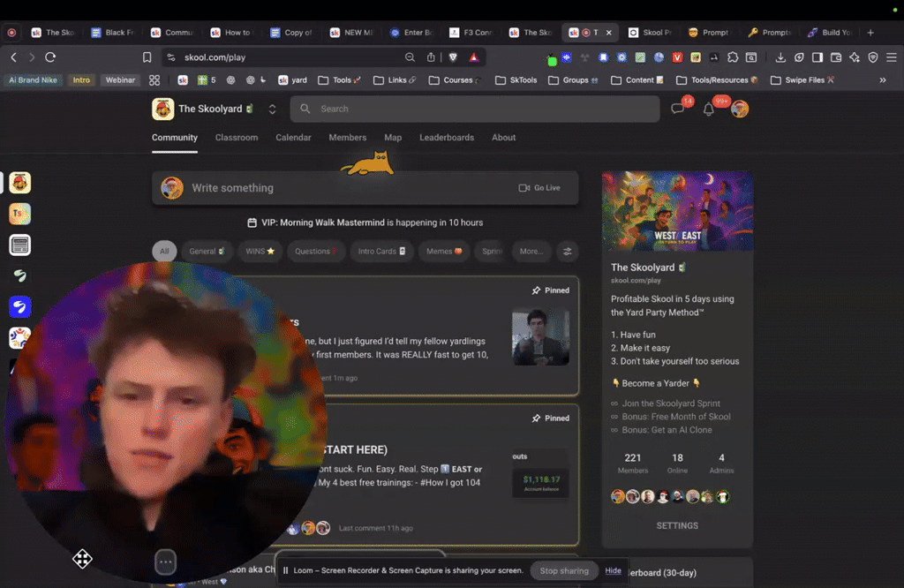Open Brave Shields lion icon
The image size is (904, 588).
pos(453,57)
